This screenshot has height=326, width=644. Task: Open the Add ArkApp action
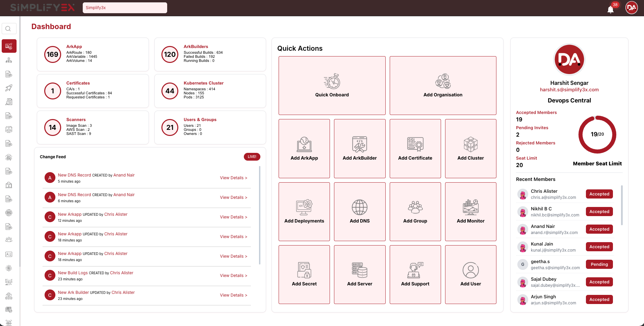[x=304, y=148]
